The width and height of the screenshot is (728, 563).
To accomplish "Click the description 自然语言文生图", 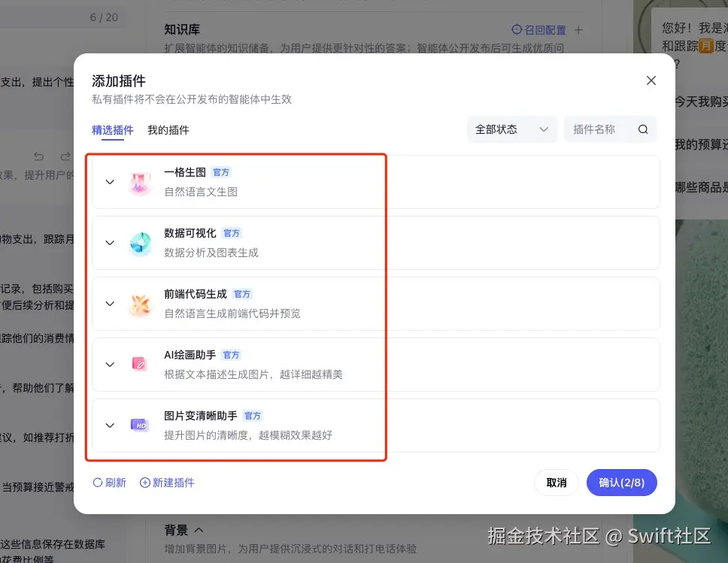I will 201,192.
